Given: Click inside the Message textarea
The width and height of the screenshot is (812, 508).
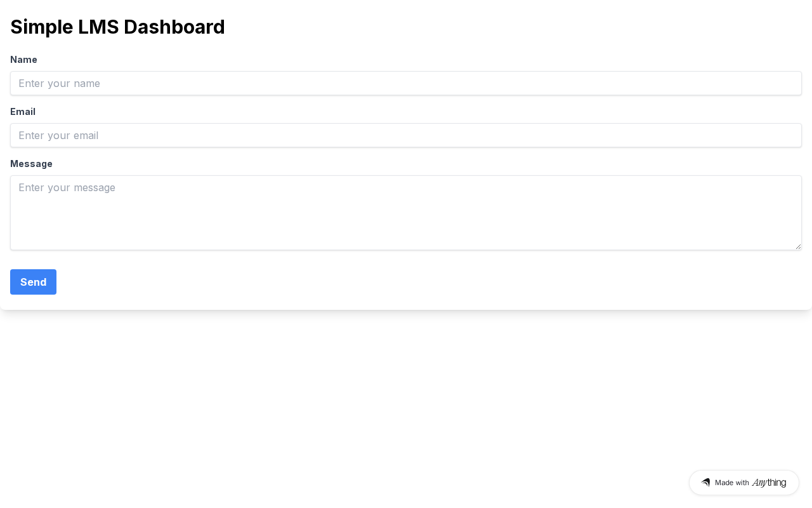Looking at the screenshot, I should coord(406,213).
